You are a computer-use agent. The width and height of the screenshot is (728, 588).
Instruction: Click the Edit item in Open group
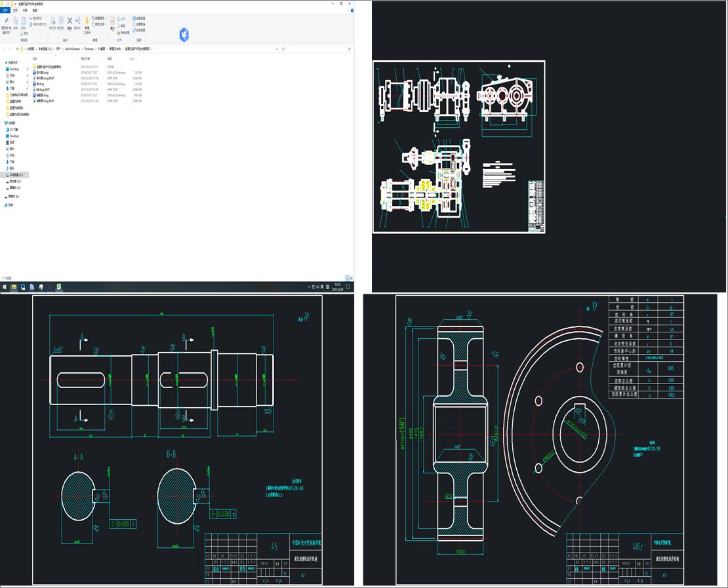point(123,26)
